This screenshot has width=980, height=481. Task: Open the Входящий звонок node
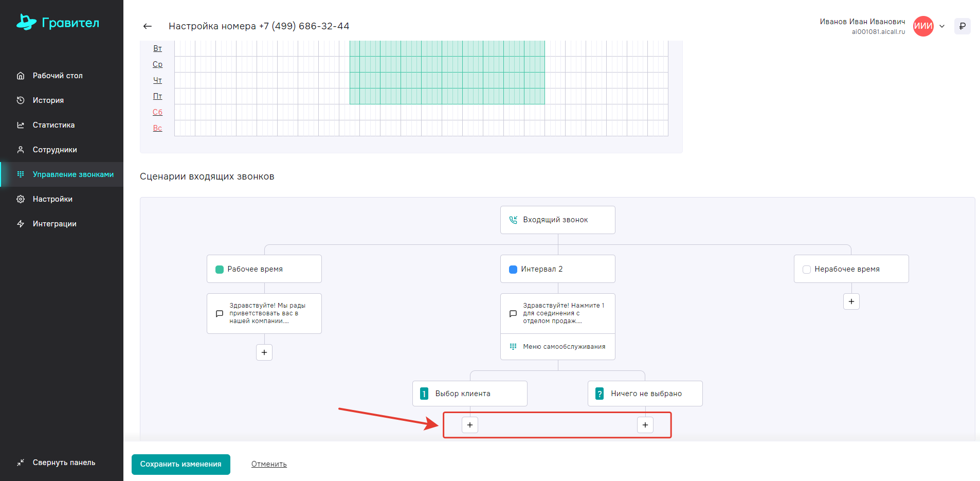[x=557, y=220]
